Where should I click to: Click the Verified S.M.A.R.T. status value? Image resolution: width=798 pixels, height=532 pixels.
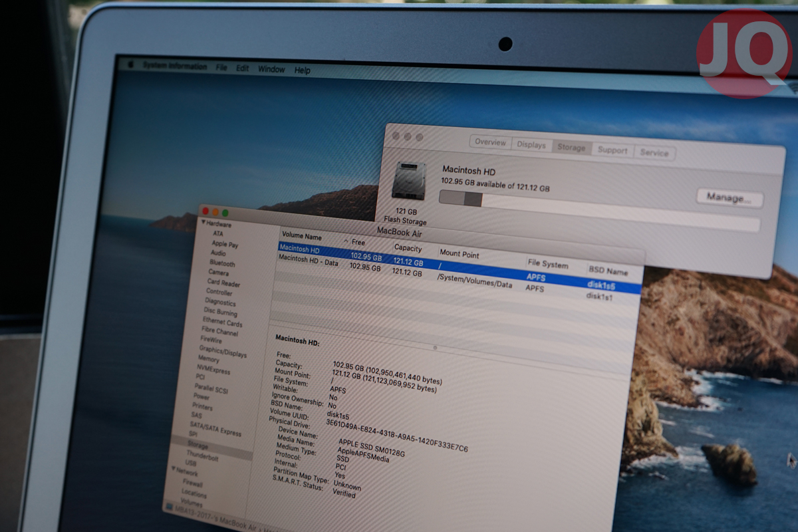click(344, 493)
